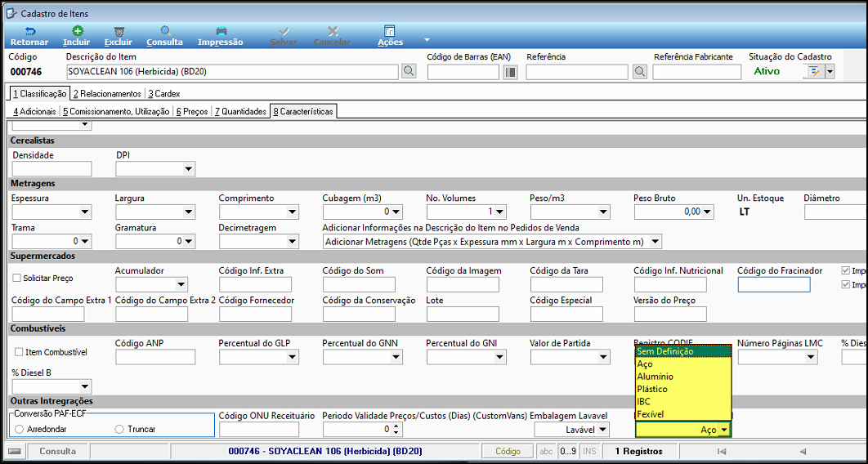
Task: Click the Cancelar X icon
Action: (x=332, y=32)
